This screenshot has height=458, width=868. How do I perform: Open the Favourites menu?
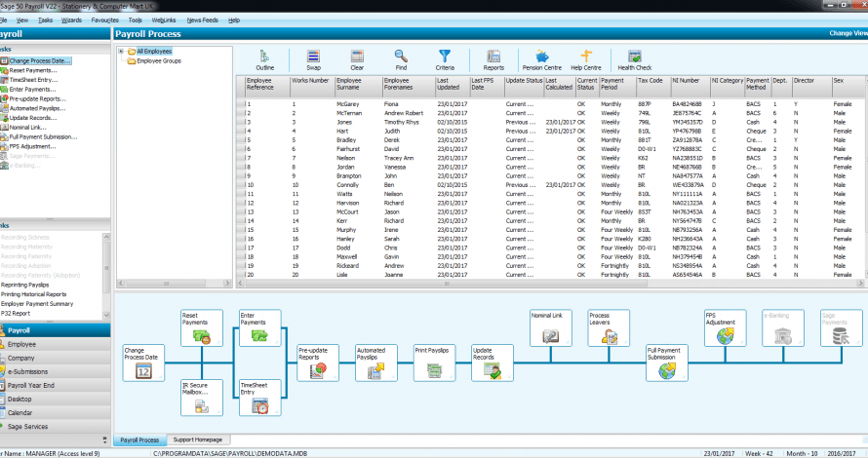(x=104, y=19)
